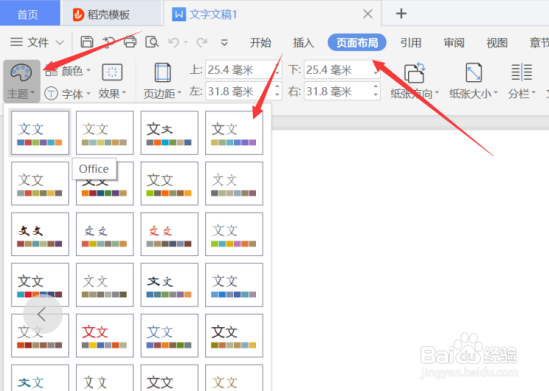Click the undo arrow icon

pos(174,43)
